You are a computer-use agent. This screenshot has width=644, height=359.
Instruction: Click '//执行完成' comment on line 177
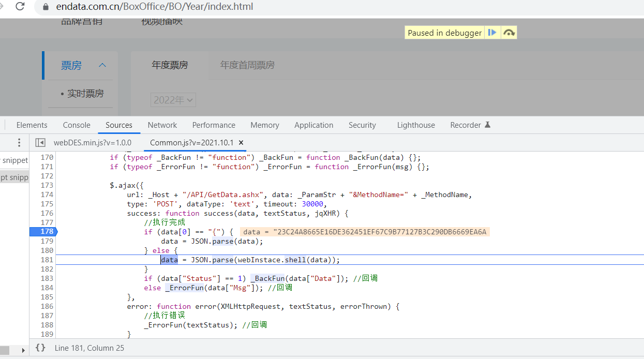[164, 222]
